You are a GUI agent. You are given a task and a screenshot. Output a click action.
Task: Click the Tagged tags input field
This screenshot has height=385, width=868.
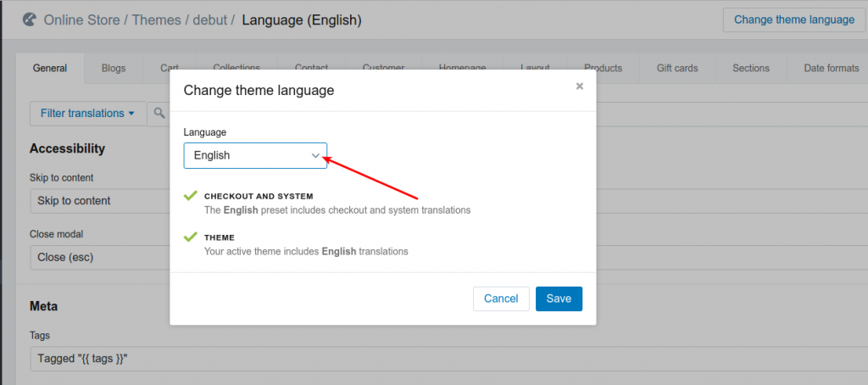(449, 359)
